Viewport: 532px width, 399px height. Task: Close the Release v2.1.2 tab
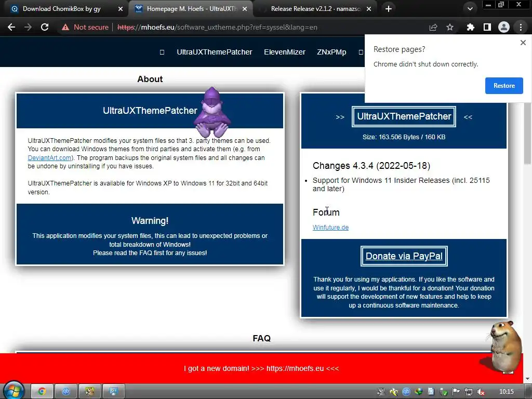369,9
